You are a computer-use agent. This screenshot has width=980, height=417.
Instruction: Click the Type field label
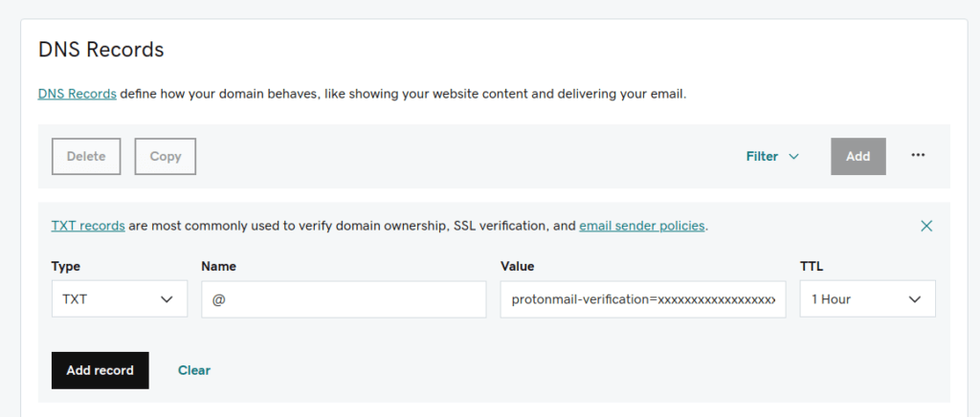[66, 266]
